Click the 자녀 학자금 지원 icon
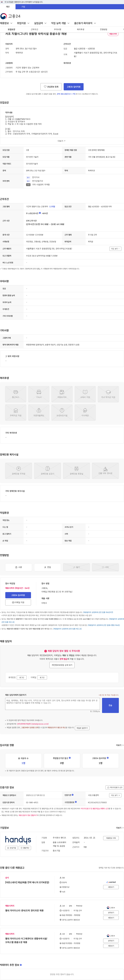 (108, 394)
